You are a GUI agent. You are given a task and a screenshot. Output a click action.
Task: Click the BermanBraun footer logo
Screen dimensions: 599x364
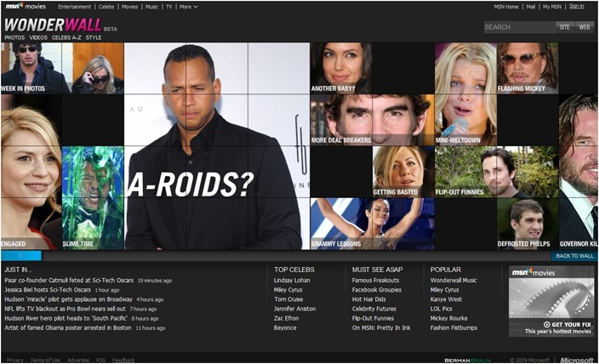coord(468,360)
